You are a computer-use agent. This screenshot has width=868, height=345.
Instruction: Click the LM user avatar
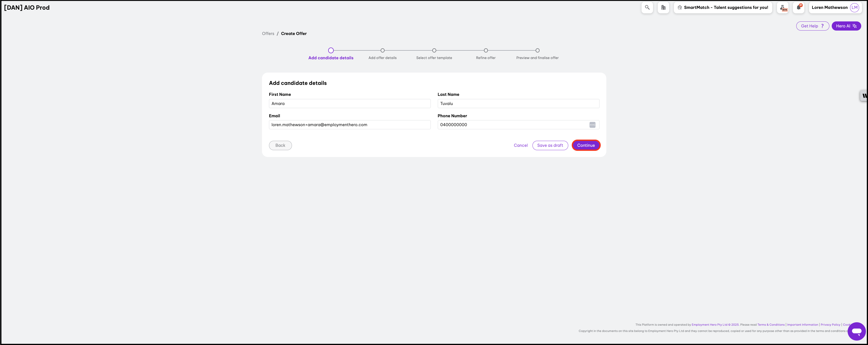point(854,7)
